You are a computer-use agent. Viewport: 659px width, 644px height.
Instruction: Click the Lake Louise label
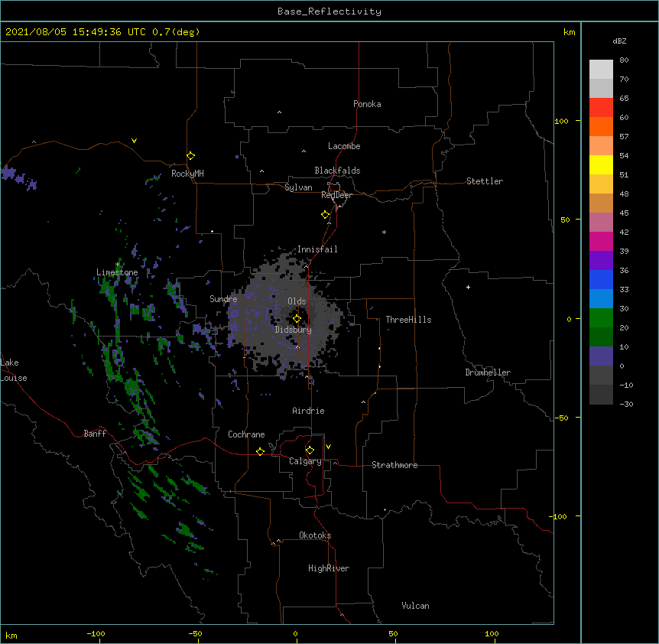[14, 370]
